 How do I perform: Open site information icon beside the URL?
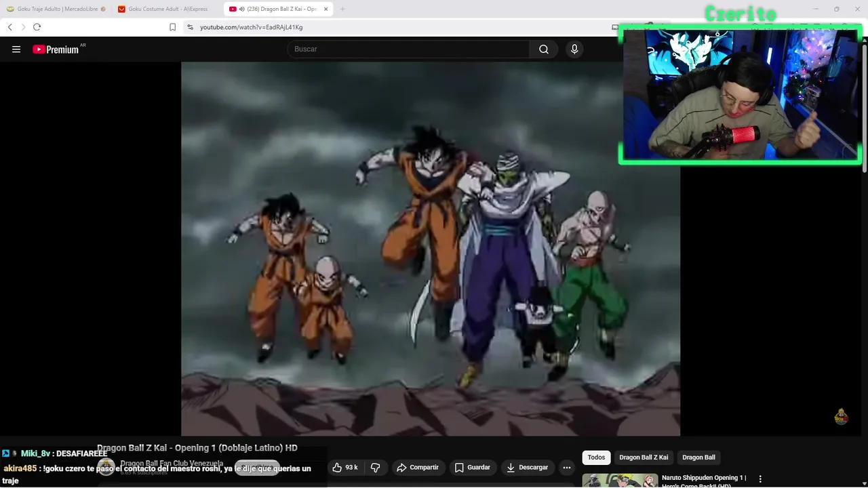coord(190,27)
